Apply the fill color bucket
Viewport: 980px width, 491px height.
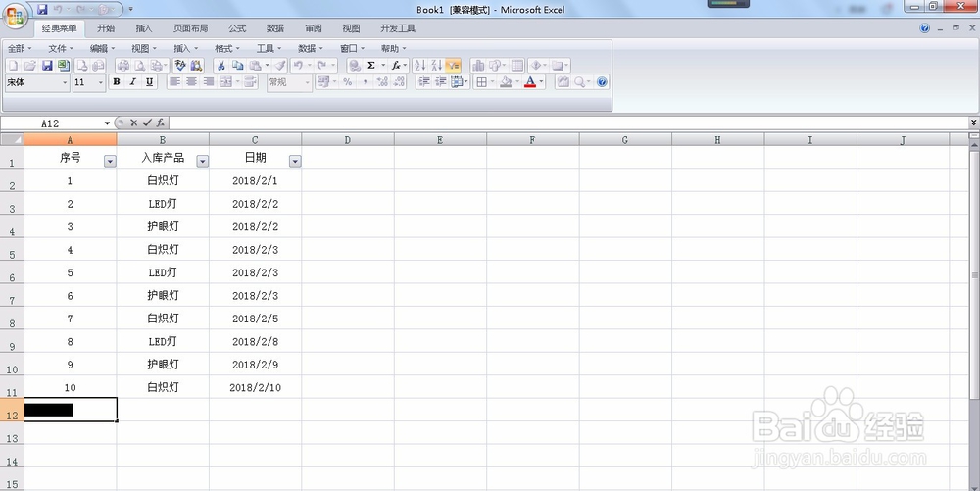(507, 82)
